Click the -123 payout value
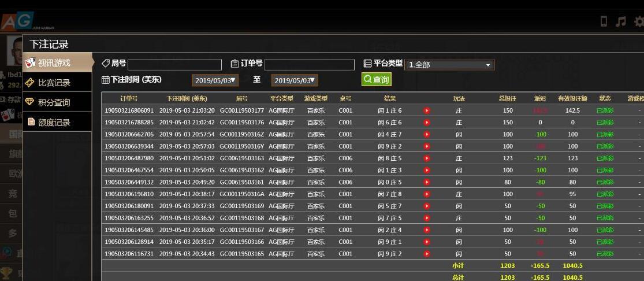 (539, 158)
